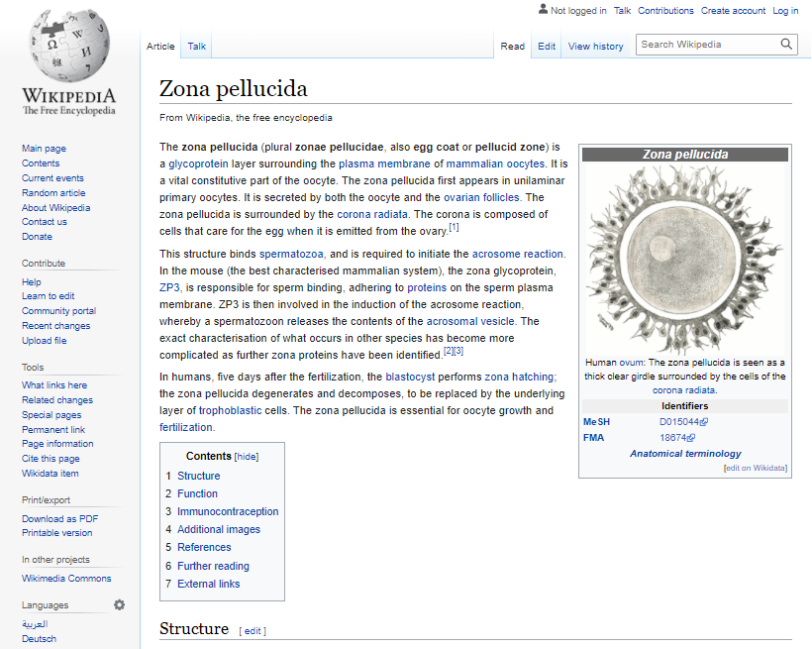Click Cite this page
This screenshot has width=812, height=649.
tap(51, 459)
